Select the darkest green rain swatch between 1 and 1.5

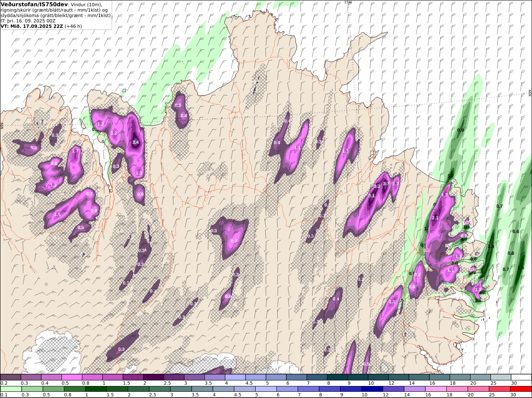tap(96, 389)
